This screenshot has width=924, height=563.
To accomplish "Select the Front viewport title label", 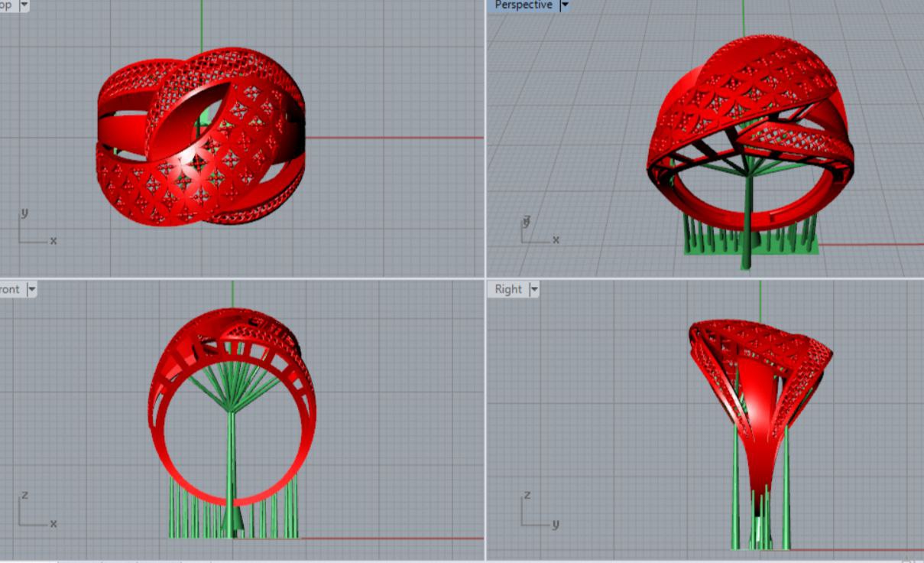I will click(10, 289).
